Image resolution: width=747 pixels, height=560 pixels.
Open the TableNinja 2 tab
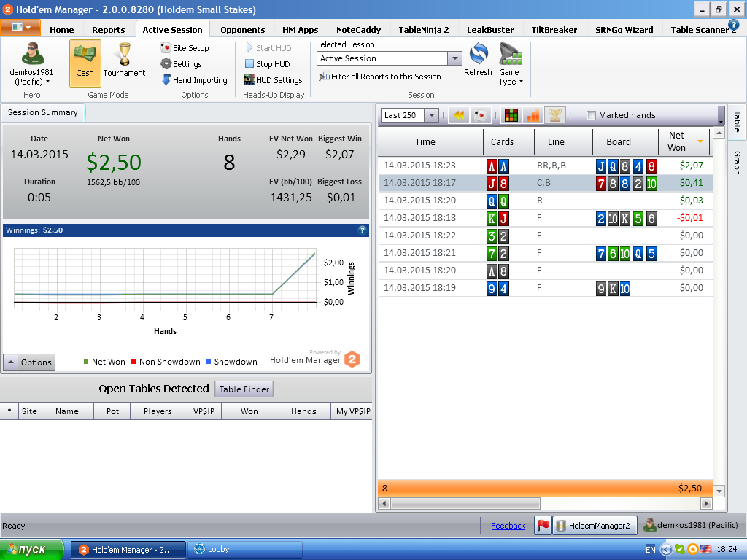tap(424, 29)
